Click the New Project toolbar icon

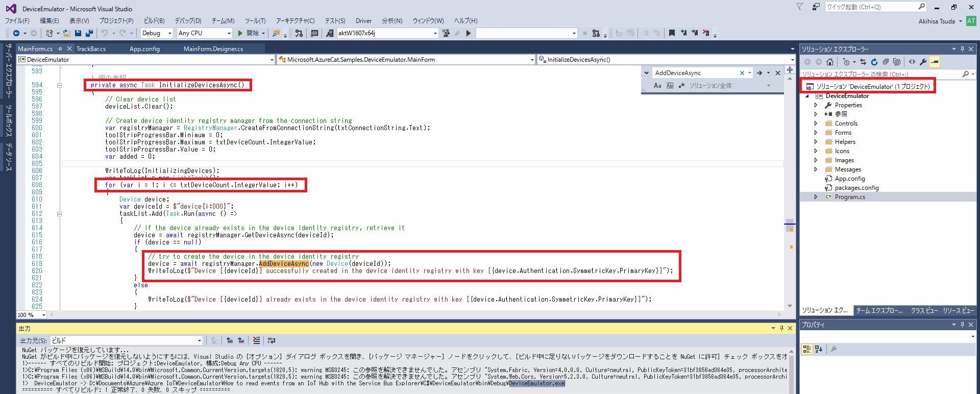point(50,33)
